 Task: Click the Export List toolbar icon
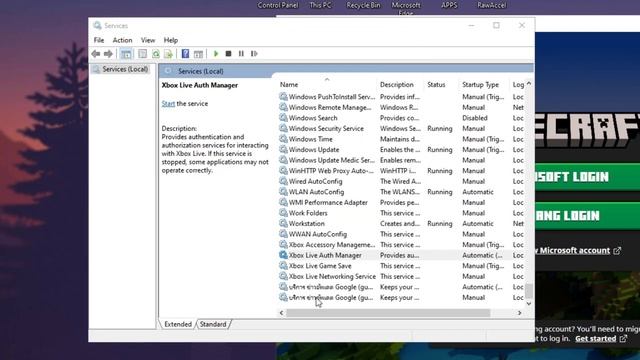[168, 53]
